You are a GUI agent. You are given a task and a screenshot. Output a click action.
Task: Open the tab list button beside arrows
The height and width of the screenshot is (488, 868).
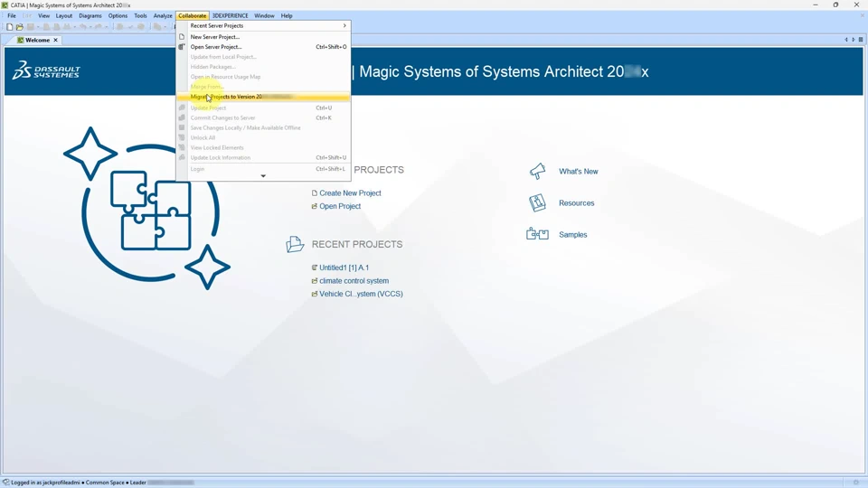[861, 40]
